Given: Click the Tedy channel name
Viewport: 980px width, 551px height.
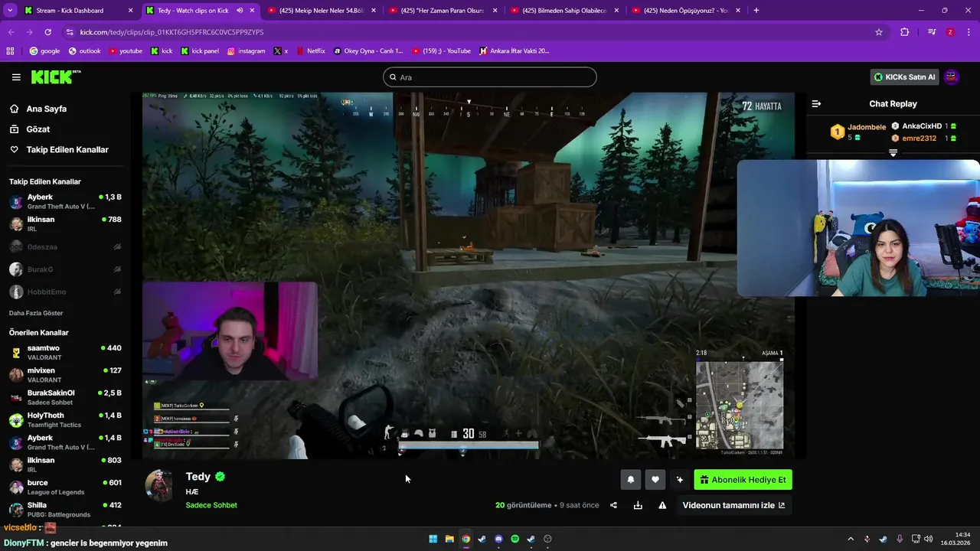Looking at the screenshot, I should [198, 477].
